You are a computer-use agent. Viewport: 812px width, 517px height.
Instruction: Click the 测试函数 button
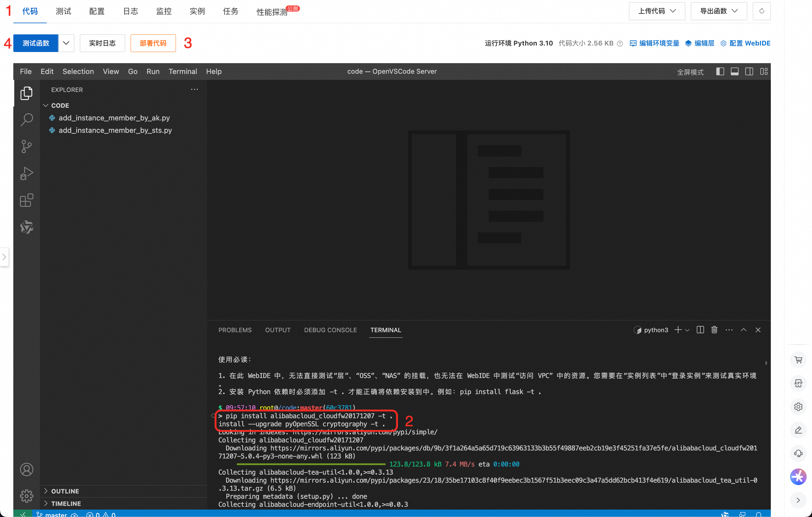coord(36,43)
